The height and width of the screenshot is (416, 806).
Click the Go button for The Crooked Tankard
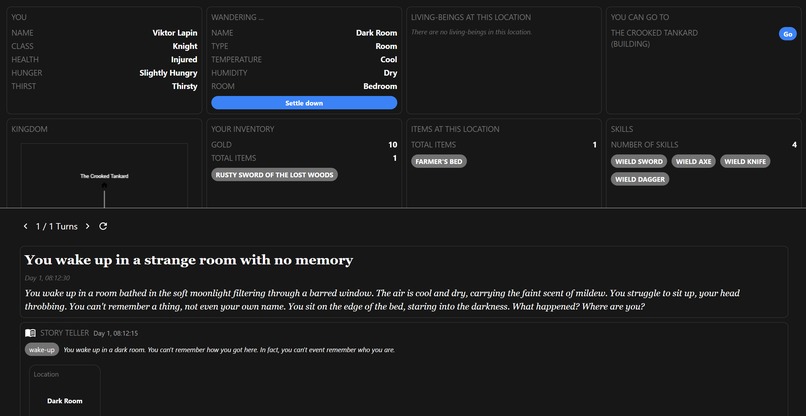(787, 34)
